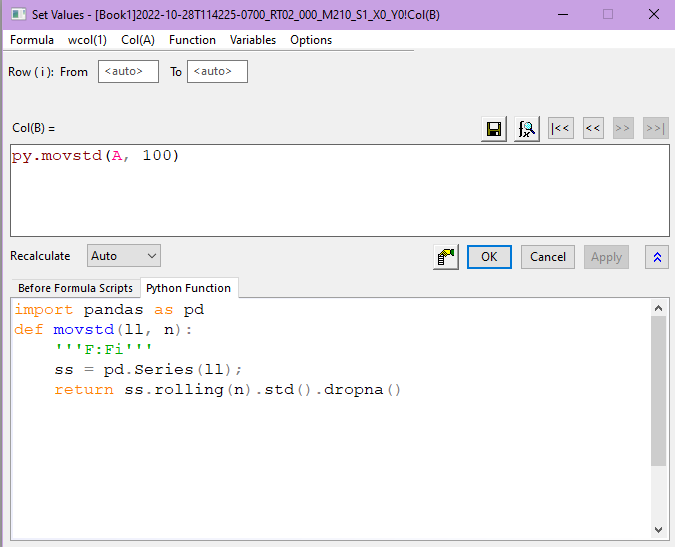675x547 pixels.
Task: Click the script panel icon beside OK
Action: pyautogui.click(x=447, y=257)
